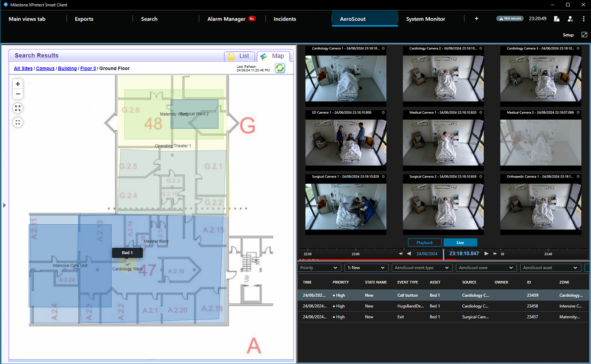Open the '1: New' state filter dropdown

[x=366, y=268]
